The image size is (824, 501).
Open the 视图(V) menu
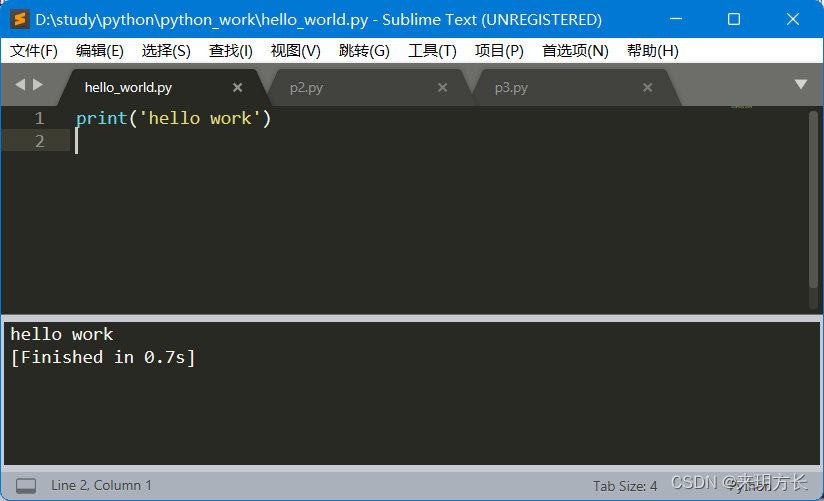(x=295, y=51)
